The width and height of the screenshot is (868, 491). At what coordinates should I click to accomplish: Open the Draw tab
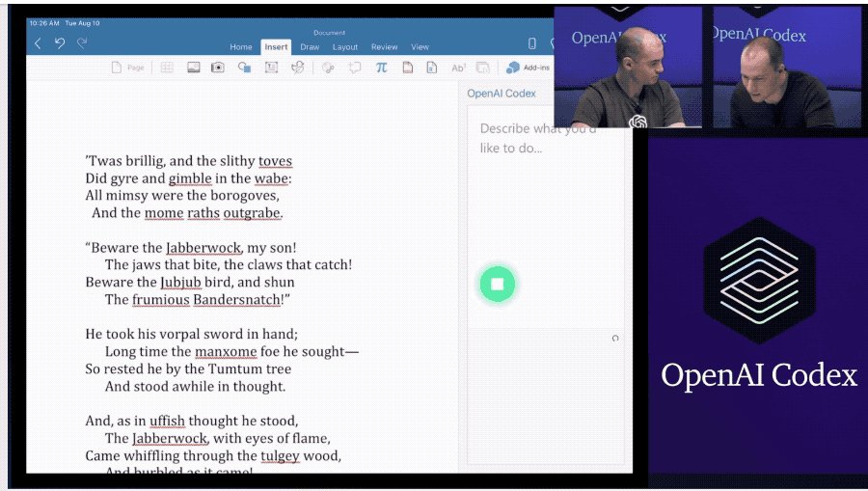coord(310,47)
